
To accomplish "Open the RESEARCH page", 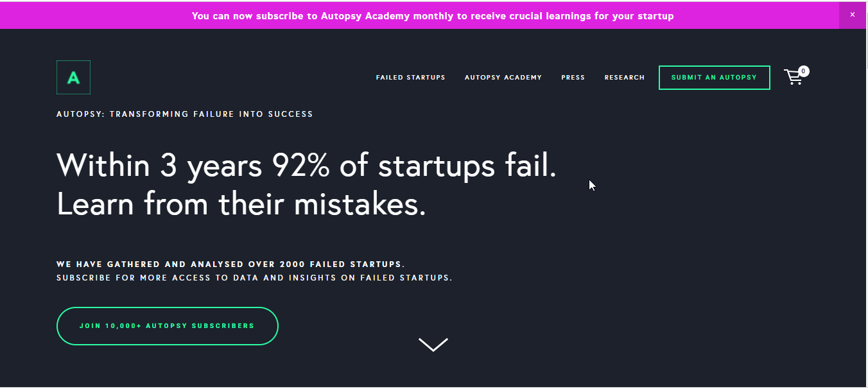I will 624,77.
